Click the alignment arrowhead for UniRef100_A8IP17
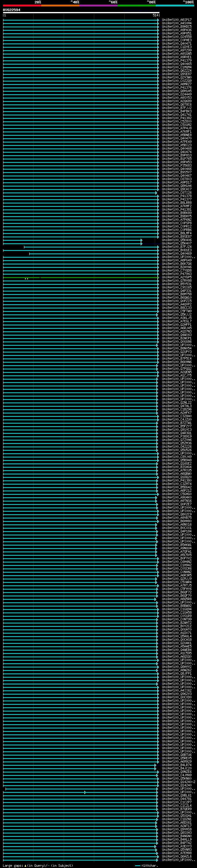Screen dimensions: 197x868 pos(158,20)
